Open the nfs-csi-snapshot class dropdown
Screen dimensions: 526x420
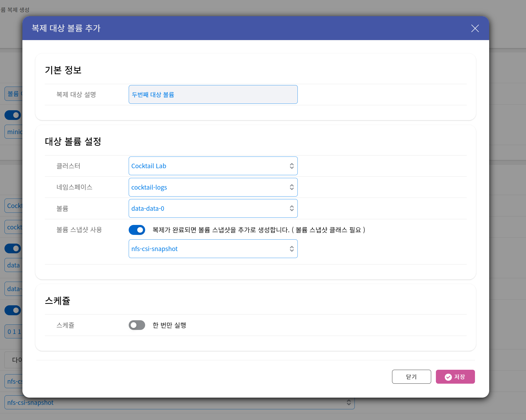click(209, 249)
